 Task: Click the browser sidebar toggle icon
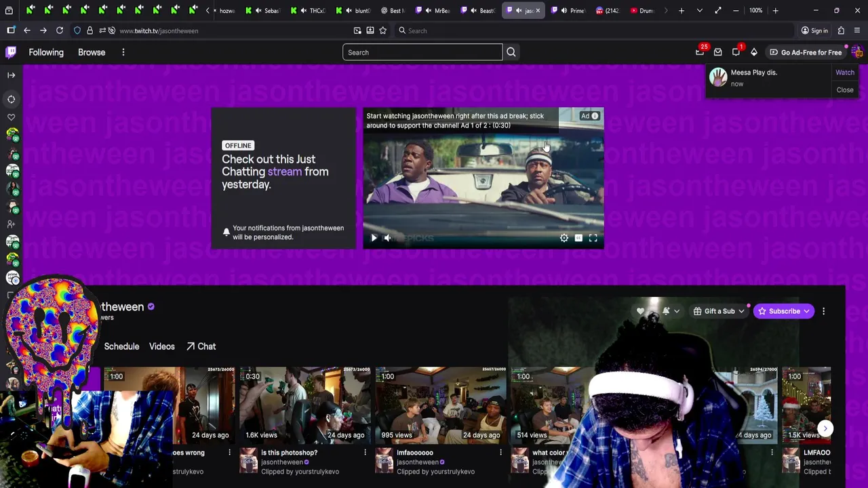pyautogui.click(x=11, y=30)
